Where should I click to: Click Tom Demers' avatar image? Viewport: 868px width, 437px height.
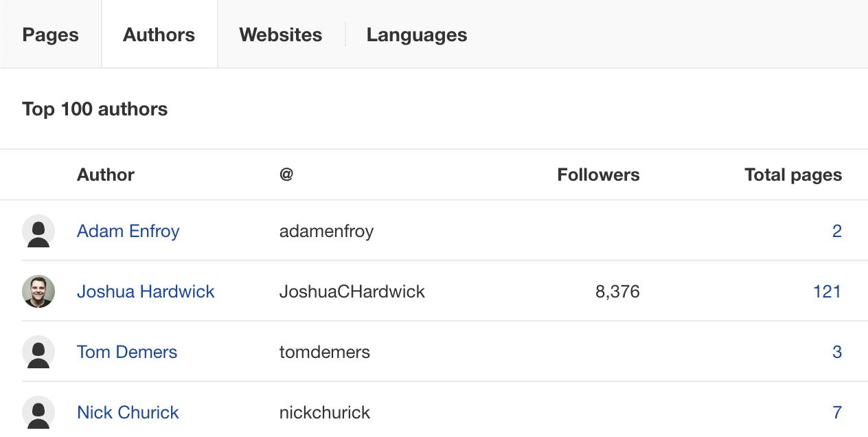tap(38, 352)
